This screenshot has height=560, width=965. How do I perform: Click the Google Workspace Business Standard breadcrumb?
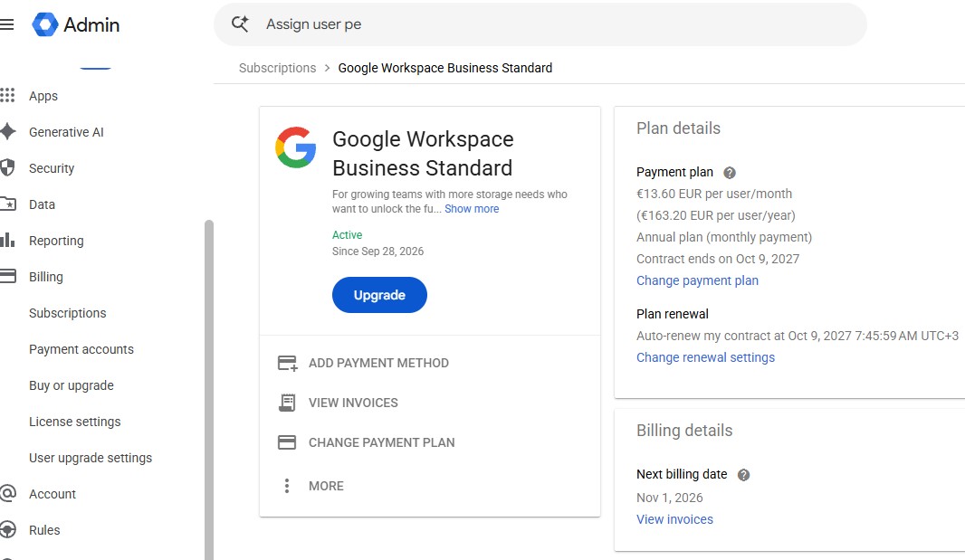(x=445, y=68)
